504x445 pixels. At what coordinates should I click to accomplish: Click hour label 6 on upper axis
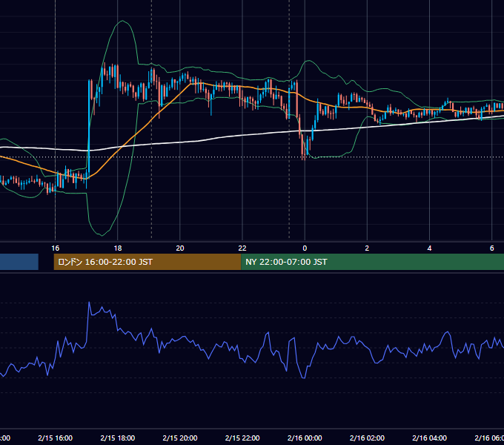[x=492, y=248]
